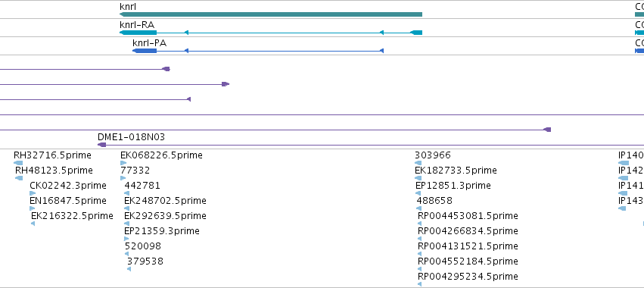The image size is (644, 288).
Task: Open the EP21359.3prime feature label
Action: click(162, 231)
